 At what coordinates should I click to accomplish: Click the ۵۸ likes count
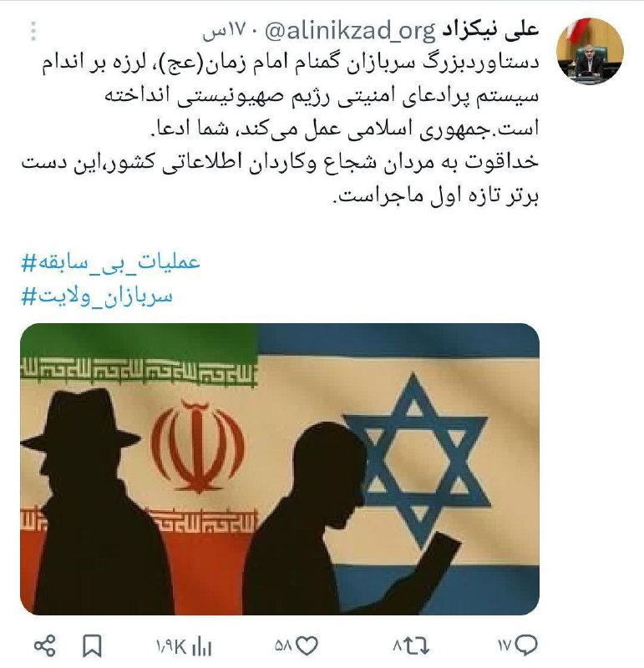point(282,646)
